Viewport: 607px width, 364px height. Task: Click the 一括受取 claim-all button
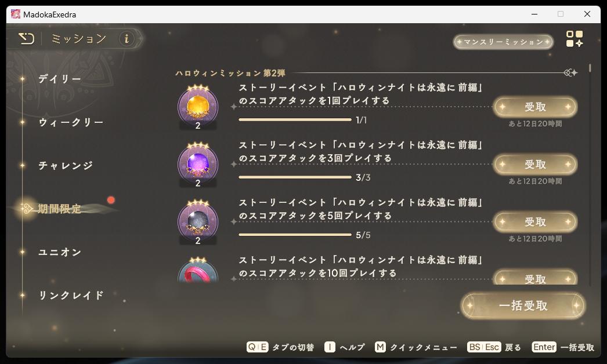[x=523, y=305]
